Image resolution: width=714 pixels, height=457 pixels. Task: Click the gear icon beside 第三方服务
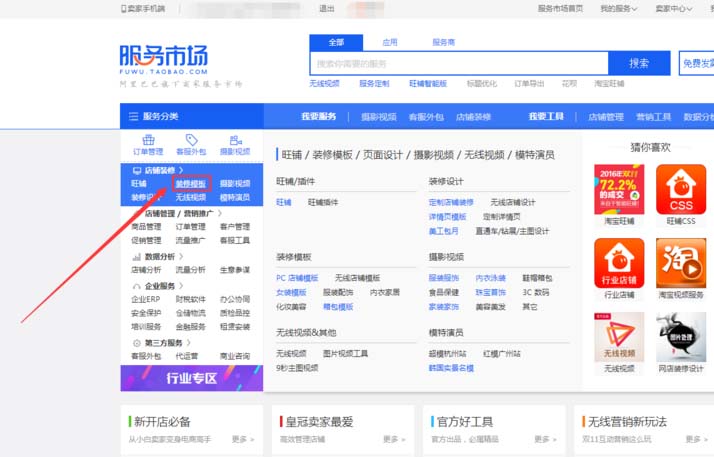coord(136,343)
